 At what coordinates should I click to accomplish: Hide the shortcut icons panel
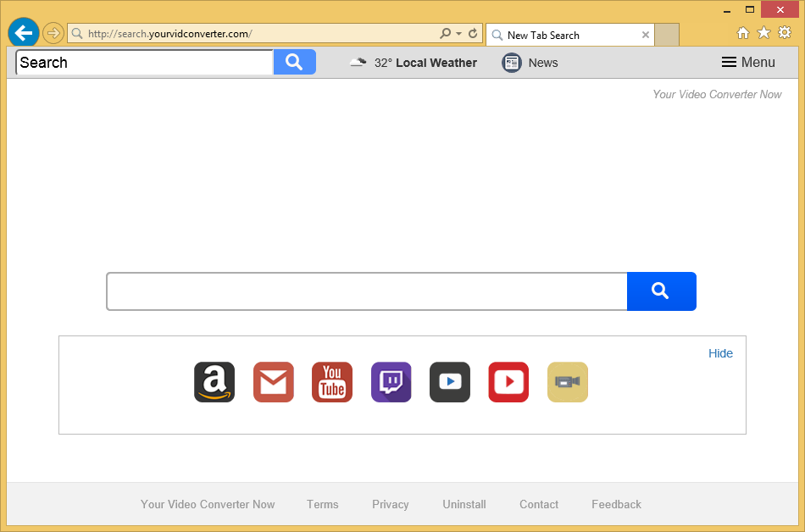[x=720, y=353]
